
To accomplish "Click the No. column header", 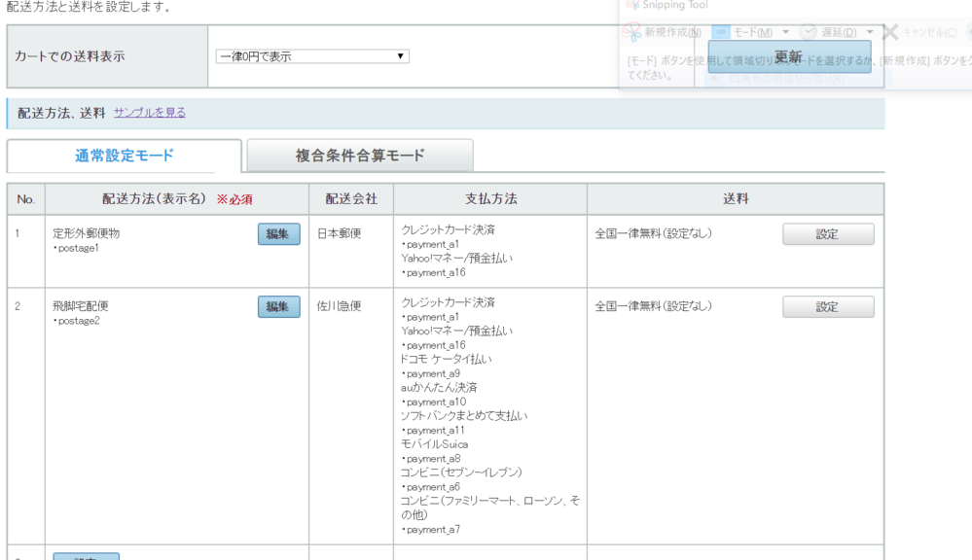I will click(26, 199).
